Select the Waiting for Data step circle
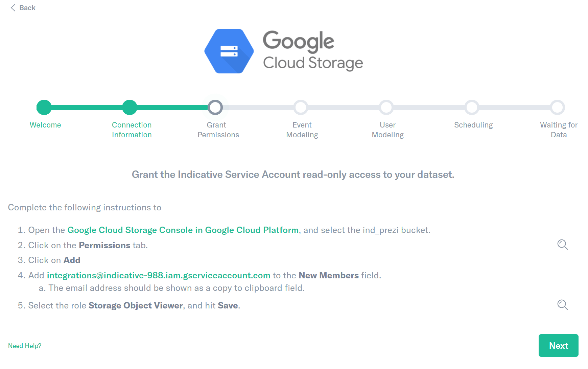The height and width of the screenshot is (369, 588). (558, 107)
